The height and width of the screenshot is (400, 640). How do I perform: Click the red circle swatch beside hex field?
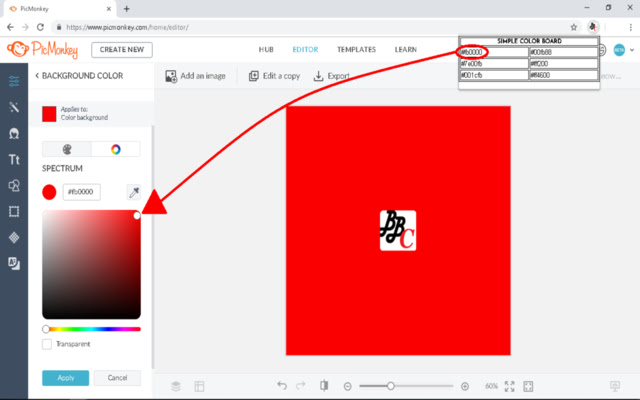pos(49,192)
